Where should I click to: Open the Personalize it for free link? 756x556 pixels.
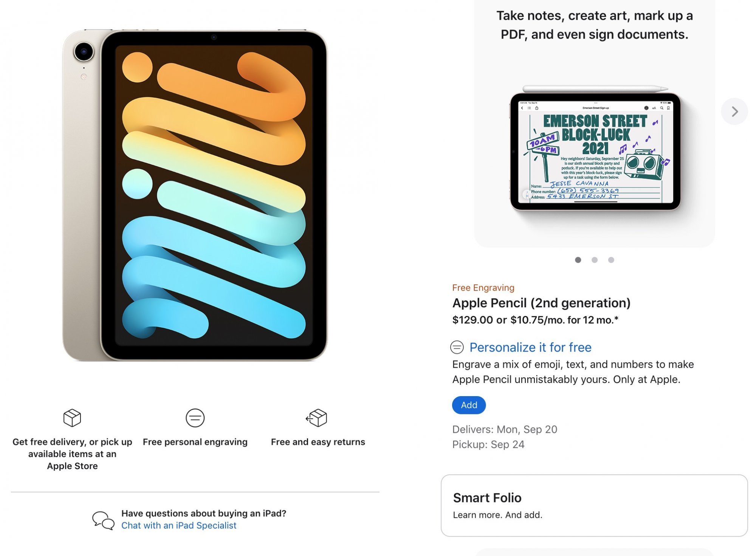pos(530,347)
